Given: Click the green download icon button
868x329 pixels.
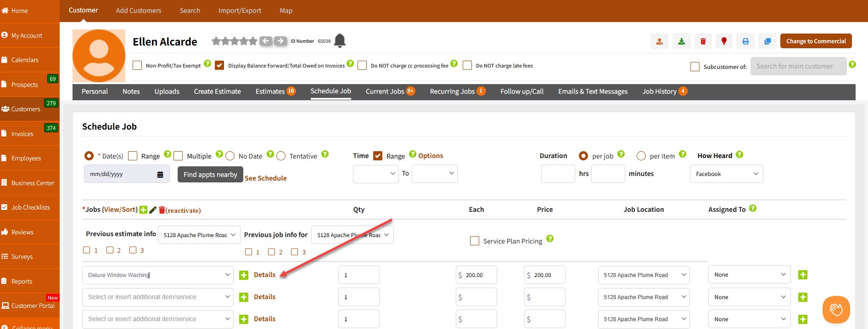Looking at the screenshot, I should point(681,41).
